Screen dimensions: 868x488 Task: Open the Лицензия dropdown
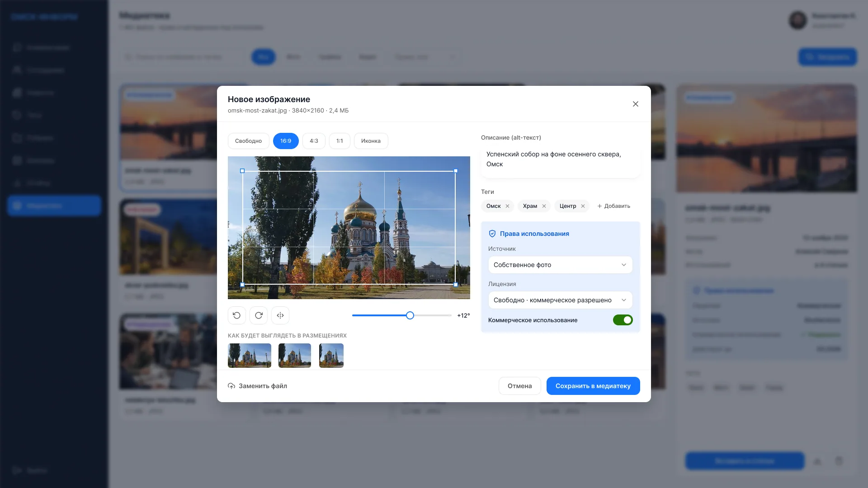point(560,300)
